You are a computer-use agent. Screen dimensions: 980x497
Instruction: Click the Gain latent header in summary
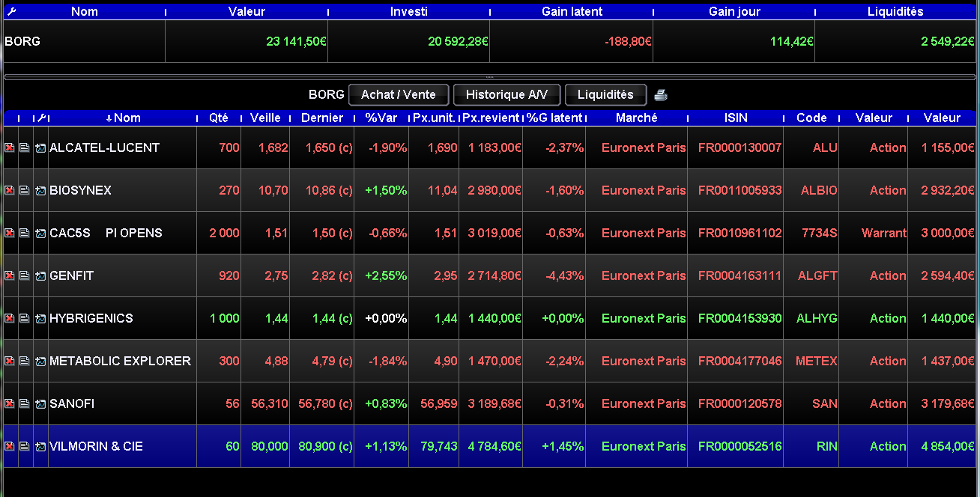click(x=572, y=12)
